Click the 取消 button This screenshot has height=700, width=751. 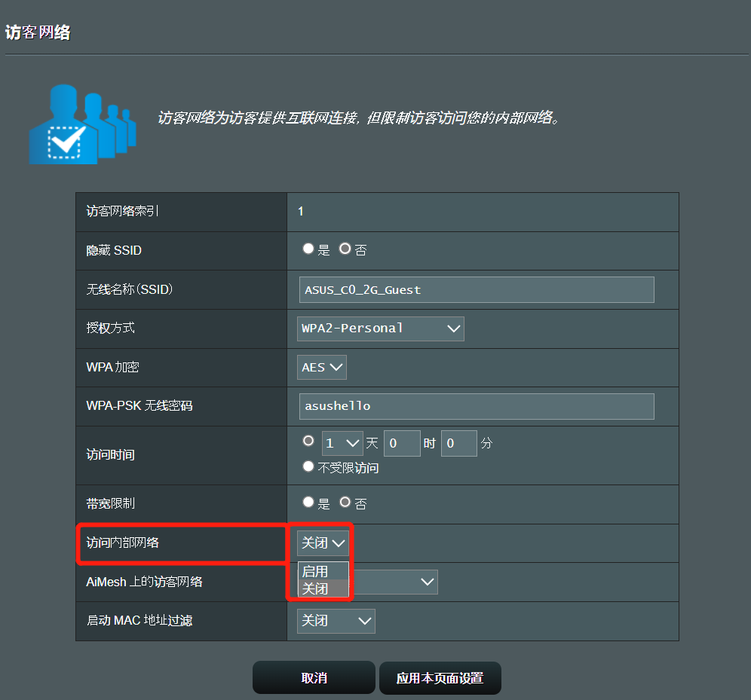pyautogui.click(x=314, y=677)
